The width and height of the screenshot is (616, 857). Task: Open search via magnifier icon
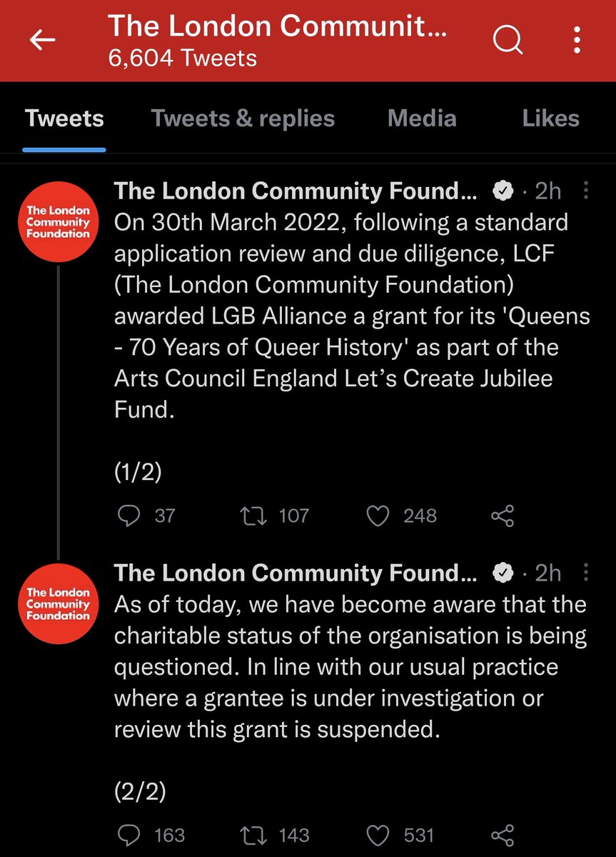point(508,41)
